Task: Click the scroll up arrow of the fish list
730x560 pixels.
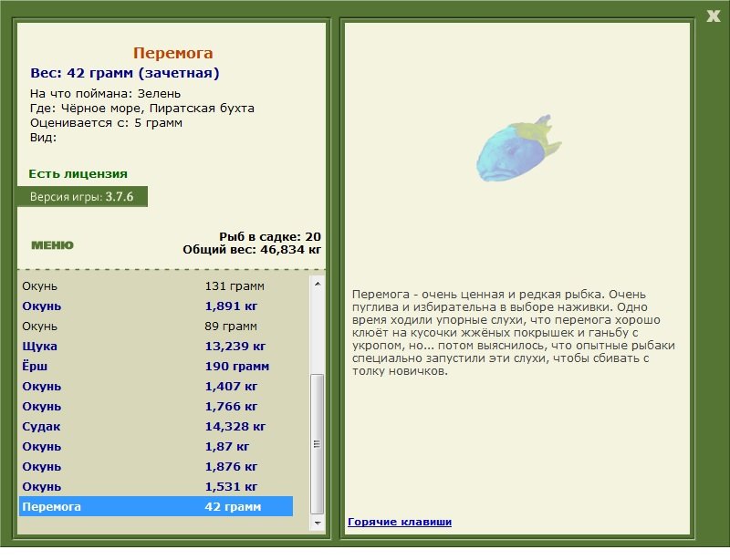Action: click(x=318, y=284)
